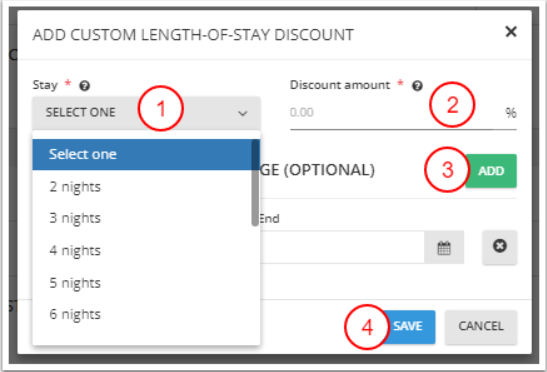The height and width of the screenshot is (372, 547).
Task: Open the Stay help tooltip icon
Action: tap(84, 85)
